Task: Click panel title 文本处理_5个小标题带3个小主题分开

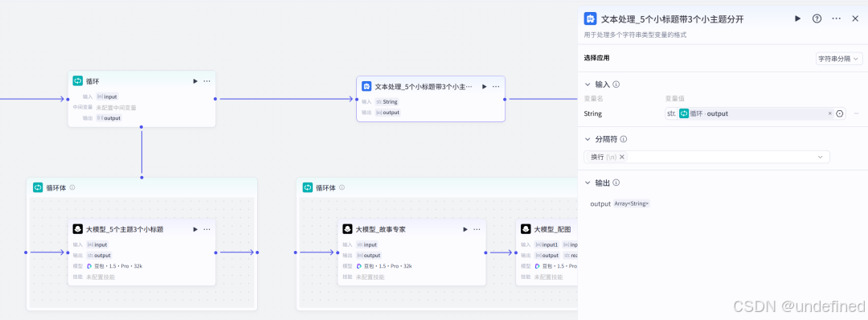Action: 672,18
